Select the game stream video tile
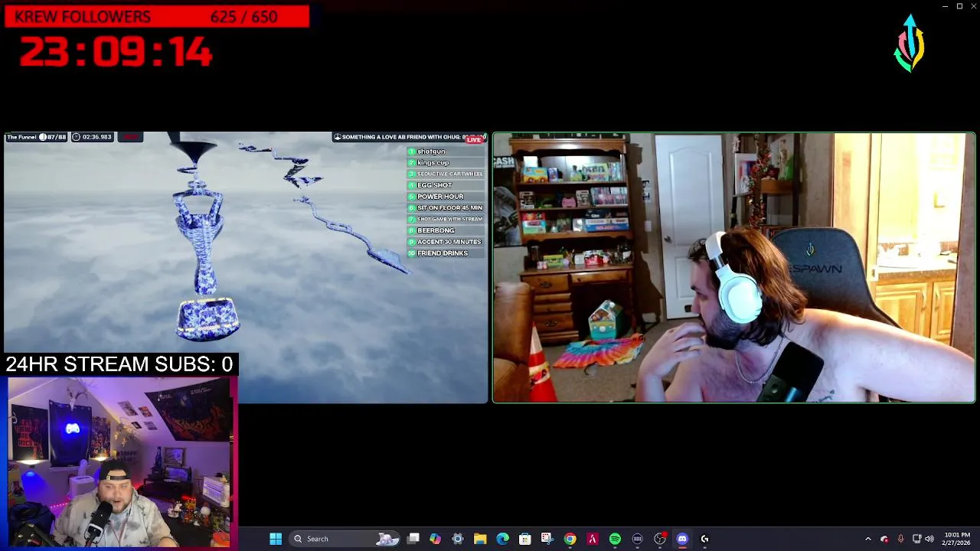This screenshot has width=980, height=551. (245, 267)
